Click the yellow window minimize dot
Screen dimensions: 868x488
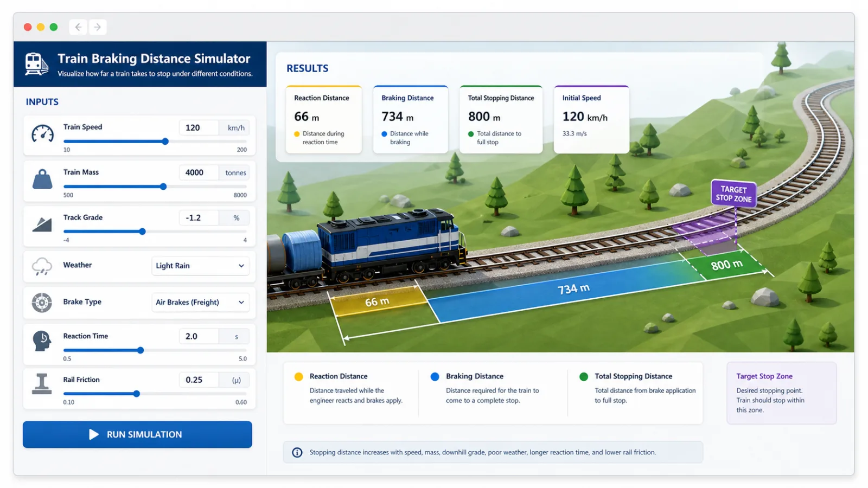tap(41, 27)
